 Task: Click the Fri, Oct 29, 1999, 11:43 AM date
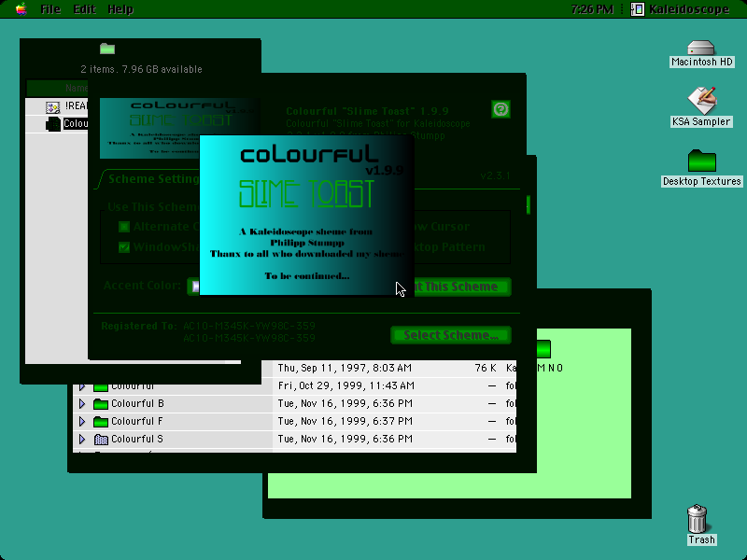point(345,385)
